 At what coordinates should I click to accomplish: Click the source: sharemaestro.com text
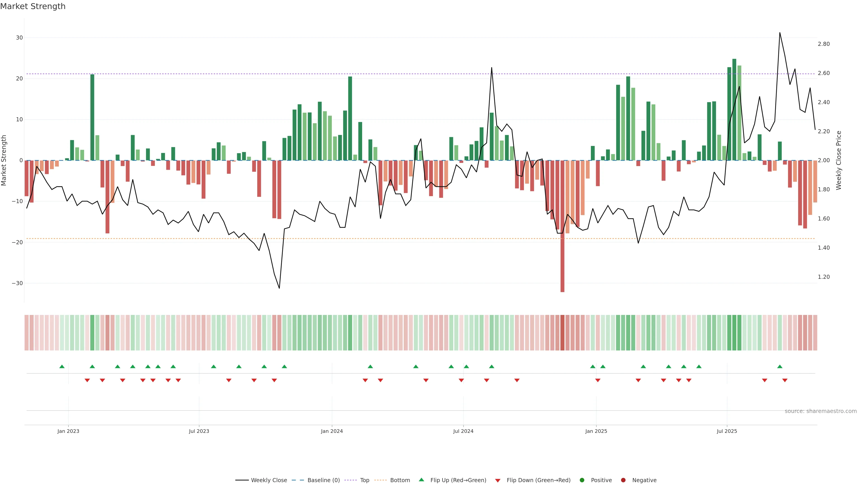point(821,411)
